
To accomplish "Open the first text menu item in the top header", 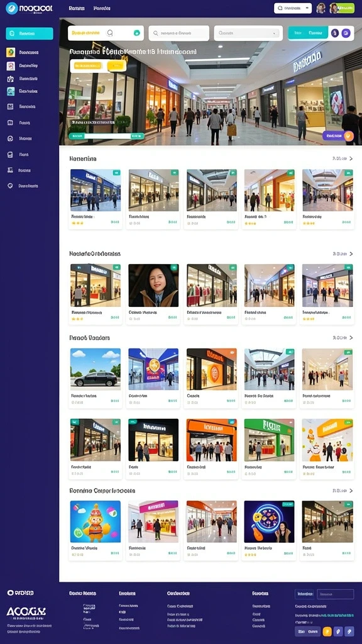I will tap(77, 8).
